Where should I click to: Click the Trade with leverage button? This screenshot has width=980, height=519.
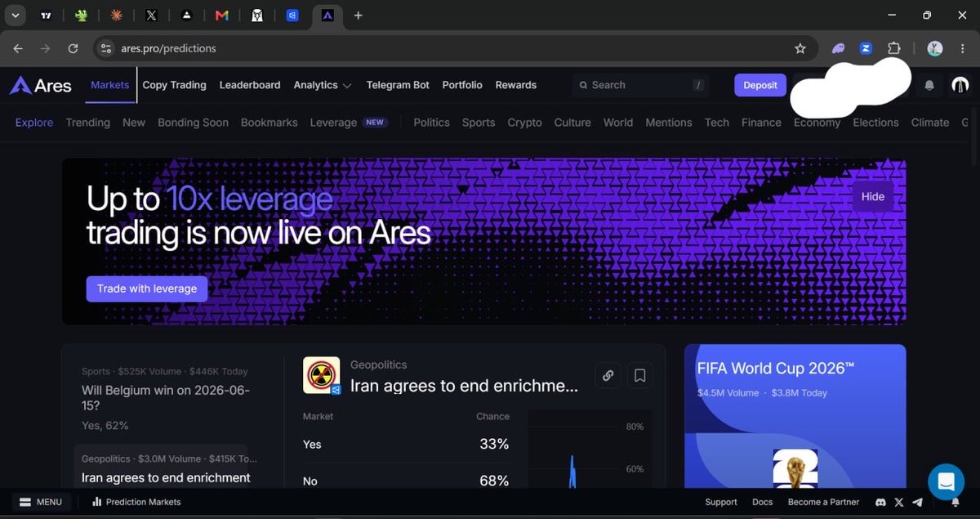click(147, 289)
